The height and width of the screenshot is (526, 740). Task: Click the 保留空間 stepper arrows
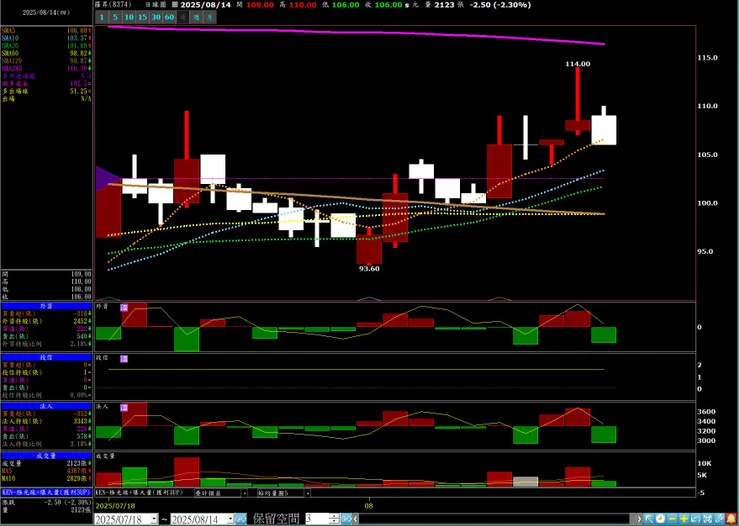[x=334, y=519]
